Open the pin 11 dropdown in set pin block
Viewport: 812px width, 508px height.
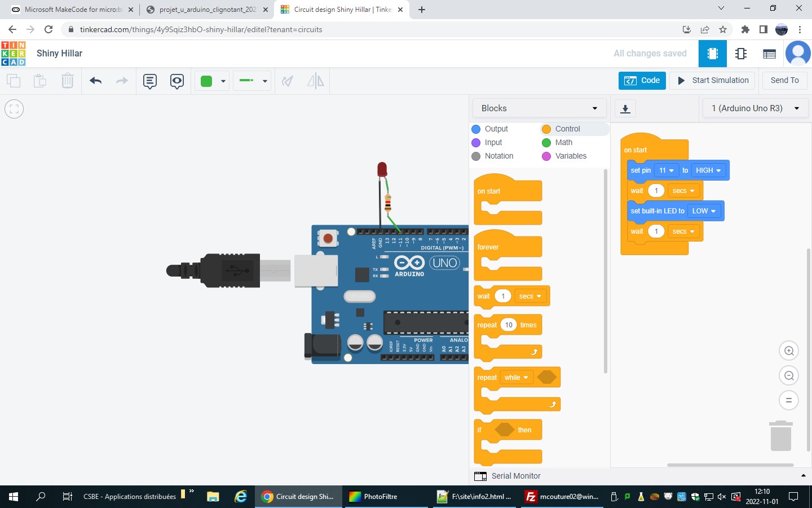(x=666, y=170)
